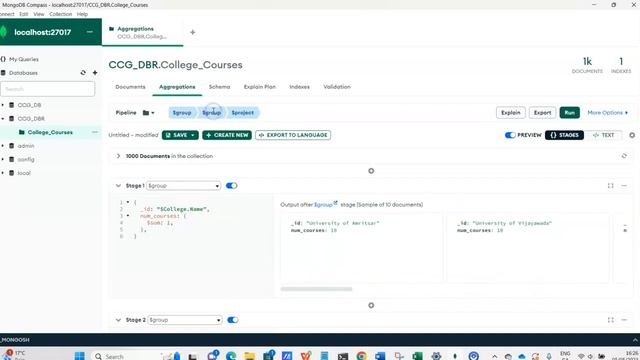Open My Queries

(24, 59)
